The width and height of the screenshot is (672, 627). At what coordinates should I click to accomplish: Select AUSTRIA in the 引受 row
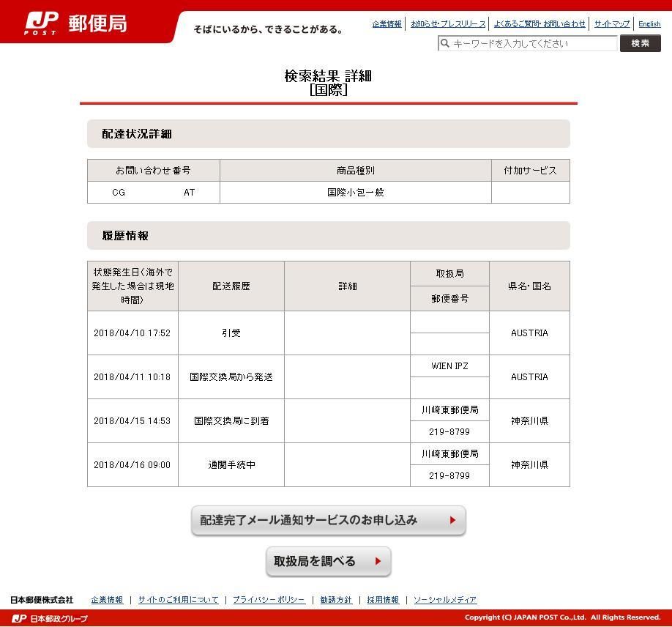(x=530, y=333)
